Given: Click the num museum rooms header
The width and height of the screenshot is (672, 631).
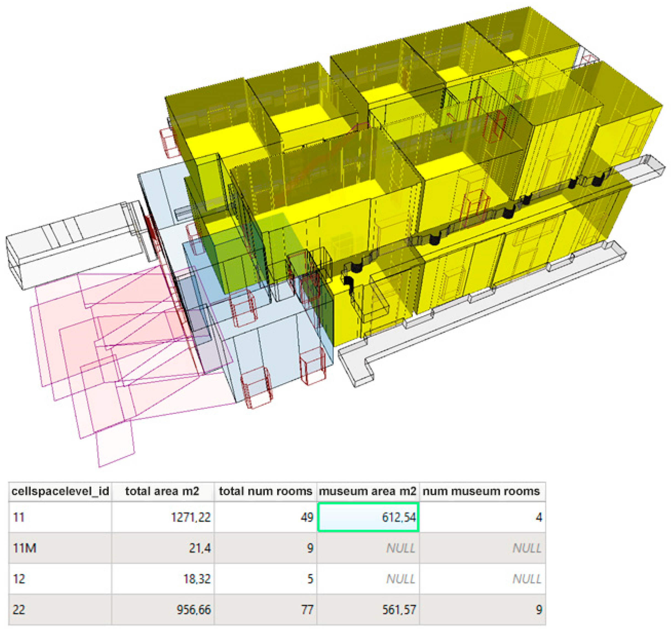Looking at the screenshot, I should click(x=481, y=491).
